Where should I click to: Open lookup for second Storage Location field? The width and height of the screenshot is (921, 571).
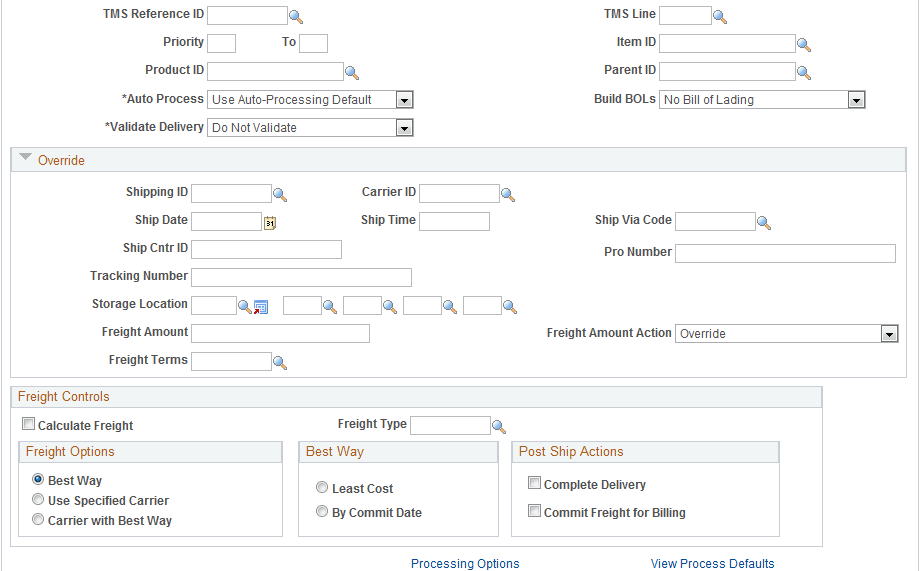[x=330, y=307]
